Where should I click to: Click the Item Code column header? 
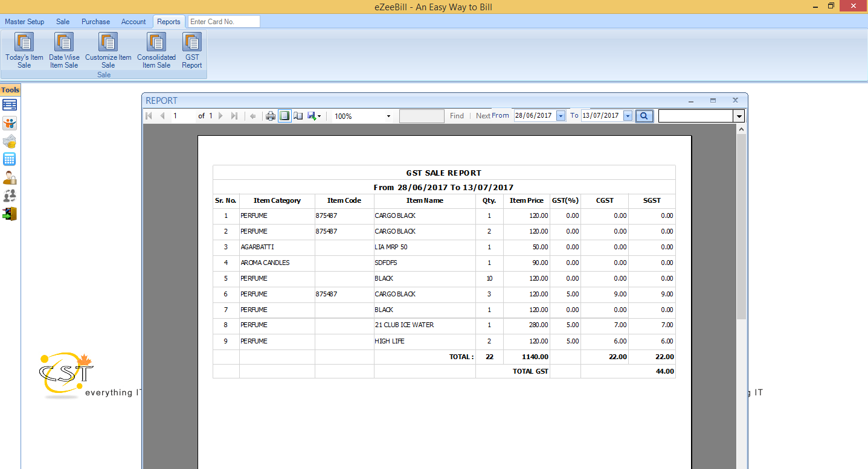pos(344,200)
